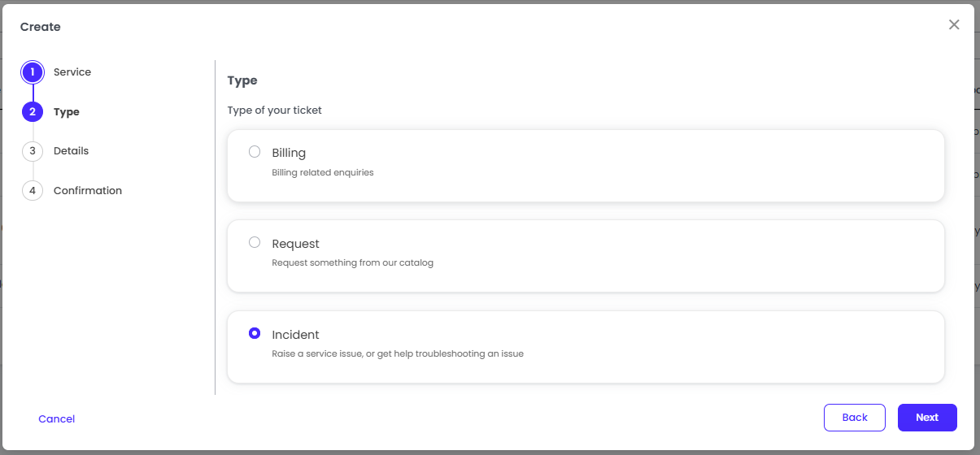Viewport: 980px width, 455px height.
Task: Click "Billing related enquiries" description text
Action: [323, 172]
